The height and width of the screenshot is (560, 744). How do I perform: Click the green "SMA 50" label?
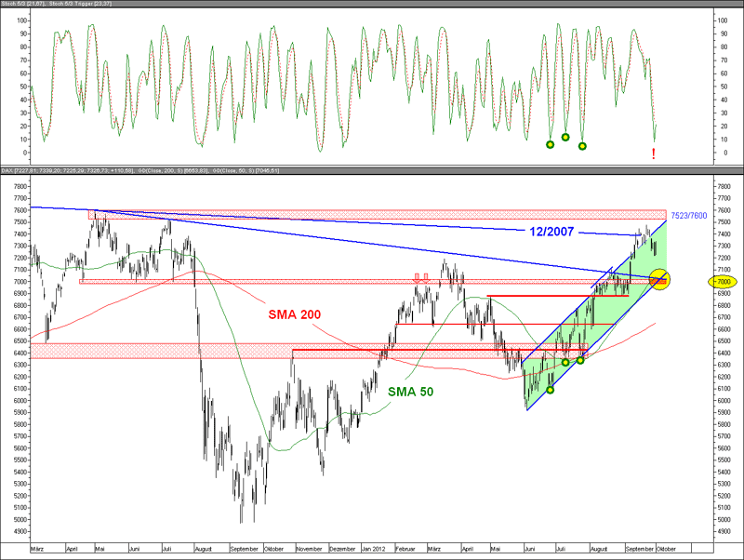point(410,392)
